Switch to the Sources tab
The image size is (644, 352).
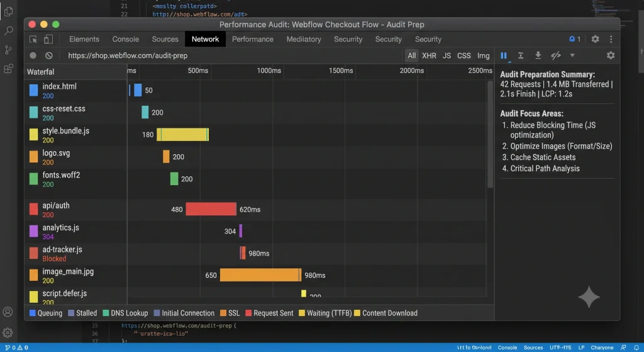tap(165, 39)
